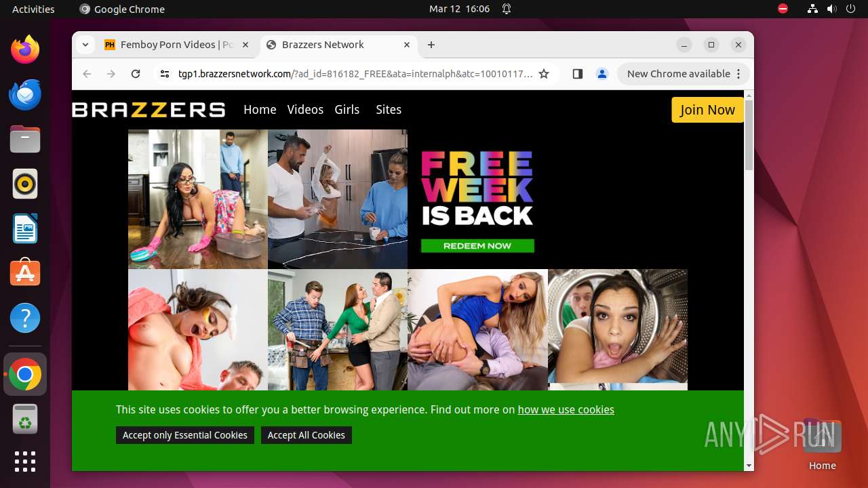Launch Thunderbird Mail from the dock
Image resolution: width=868 pixels, height=488 pixels.
pos(25,94)
